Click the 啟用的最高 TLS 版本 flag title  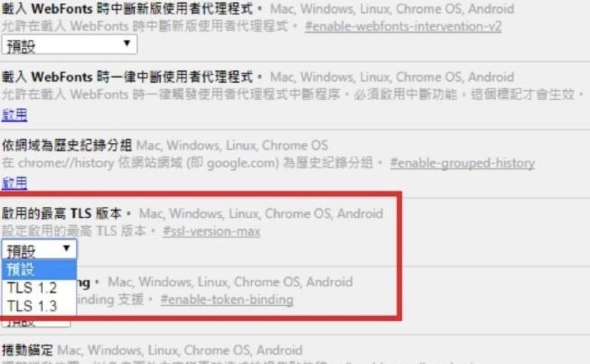click(62, 213)
